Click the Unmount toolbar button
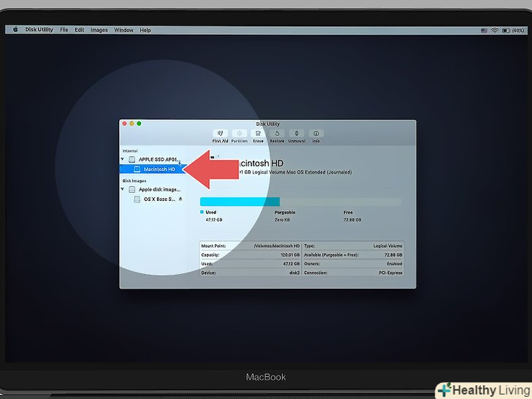This screenshot has height=399, width=532. (297, 137)
